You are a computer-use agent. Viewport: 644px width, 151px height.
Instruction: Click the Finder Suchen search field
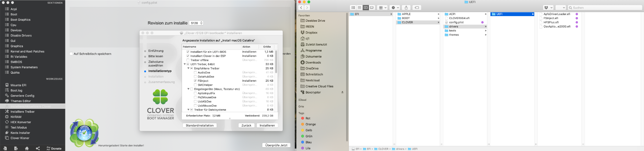coord(605,7)
